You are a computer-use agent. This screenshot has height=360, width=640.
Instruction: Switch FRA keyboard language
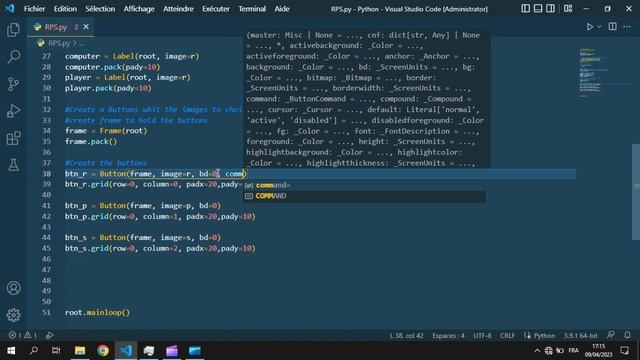573,351
